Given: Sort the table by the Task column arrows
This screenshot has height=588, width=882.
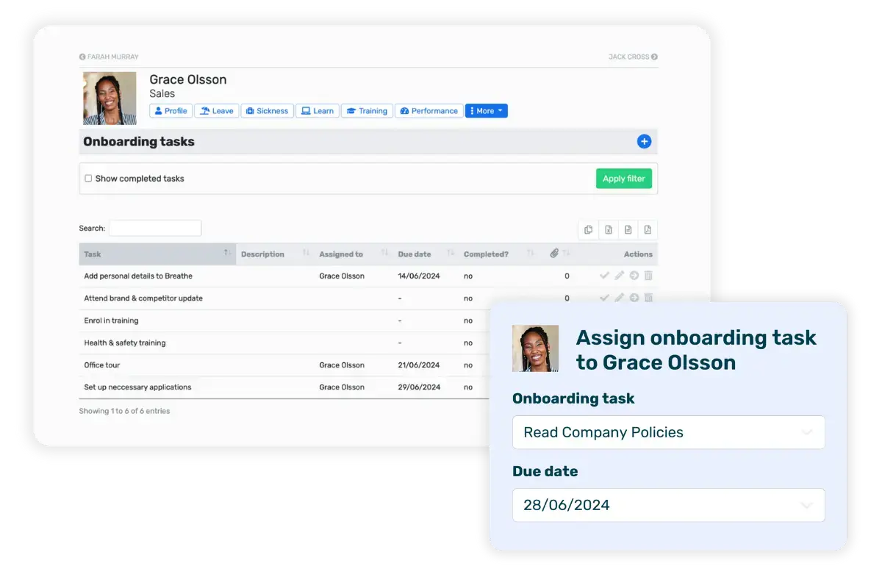Looking at the screenshot, I should (x=225, y=254).
